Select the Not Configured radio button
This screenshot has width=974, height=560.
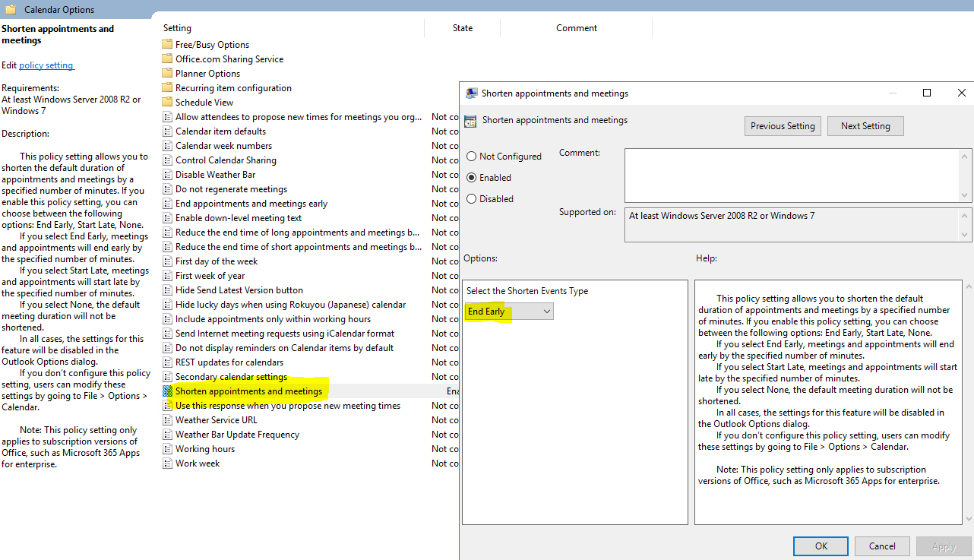point(472,155)
